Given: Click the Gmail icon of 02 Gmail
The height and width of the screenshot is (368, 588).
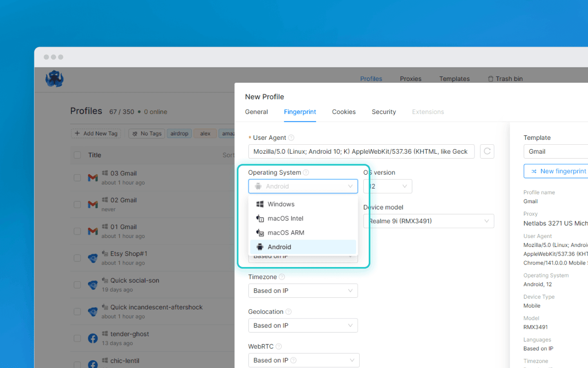Looking at the screenshot, I should 93,204.
